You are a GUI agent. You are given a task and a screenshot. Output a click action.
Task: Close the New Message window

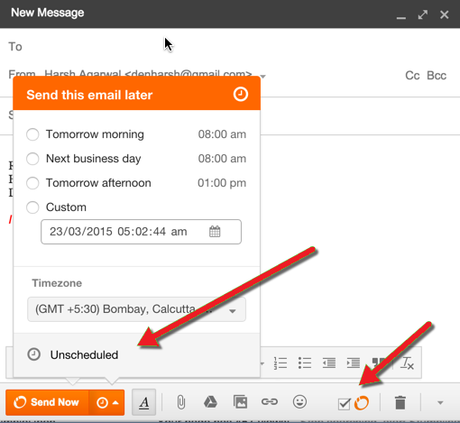444,15
